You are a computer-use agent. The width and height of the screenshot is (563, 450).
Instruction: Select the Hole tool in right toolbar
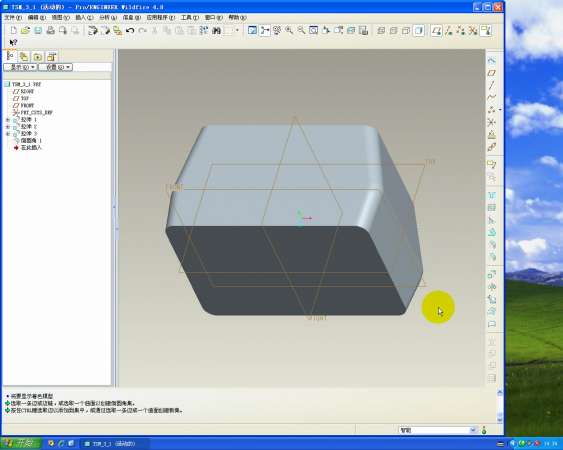(492, 195)
